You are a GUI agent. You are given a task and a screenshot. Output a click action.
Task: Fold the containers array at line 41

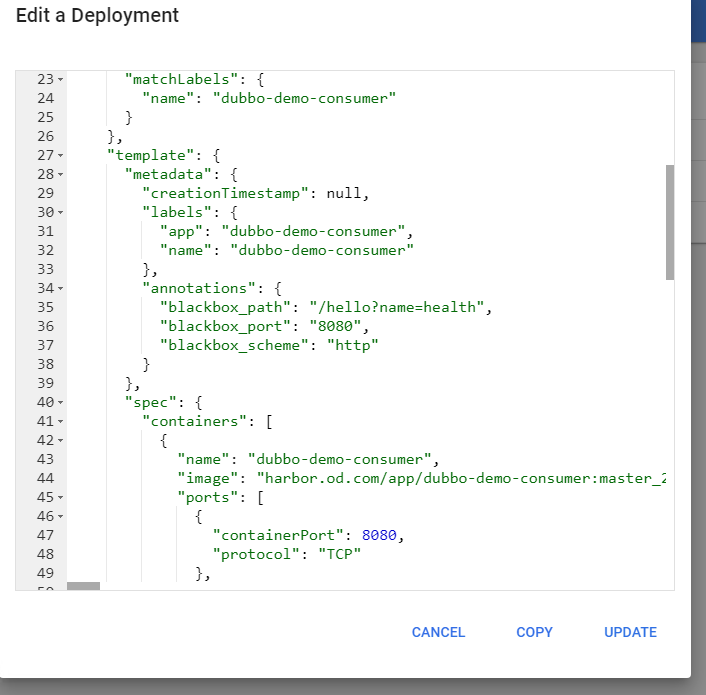click(60, 422)
